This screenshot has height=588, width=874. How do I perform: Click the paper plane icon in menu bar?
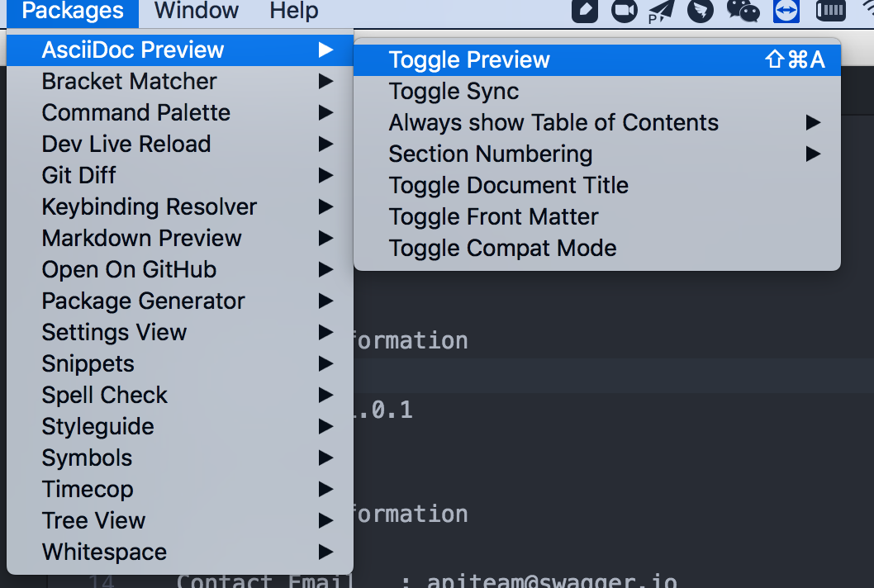tap(661, 11)
